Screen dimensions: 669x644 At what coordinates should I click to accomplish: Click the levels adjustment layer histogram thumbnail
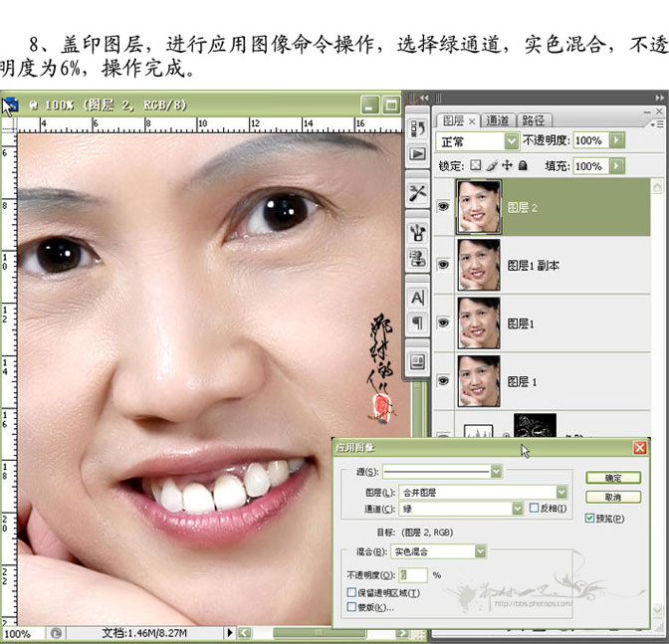(x=478, y=431)
